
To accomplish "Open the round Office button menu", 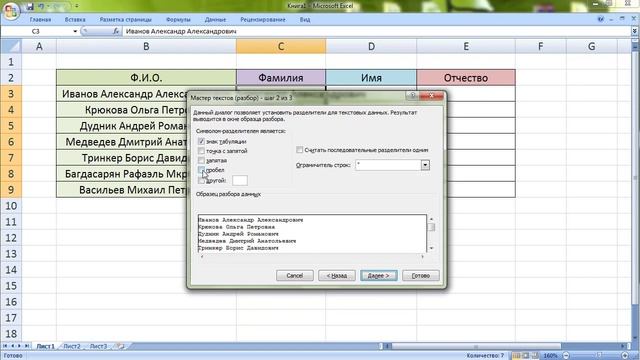I will 11,11.
